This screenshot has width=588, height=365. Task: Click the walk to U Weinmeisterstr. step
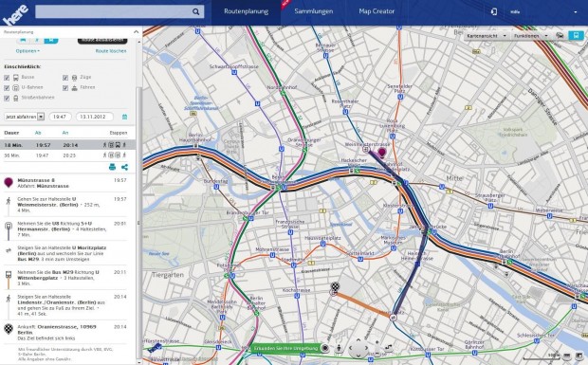(x=67, y=205)
